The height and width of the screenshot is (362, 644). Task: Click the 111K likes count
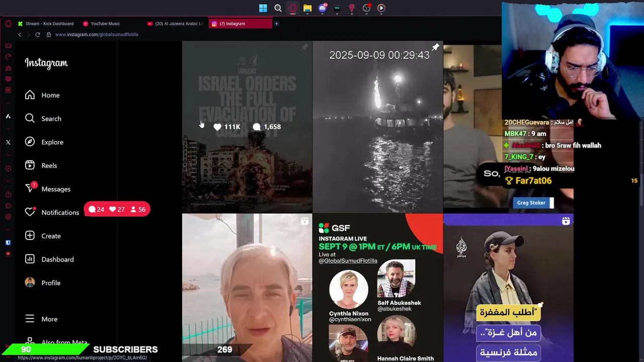click(227, 127)
